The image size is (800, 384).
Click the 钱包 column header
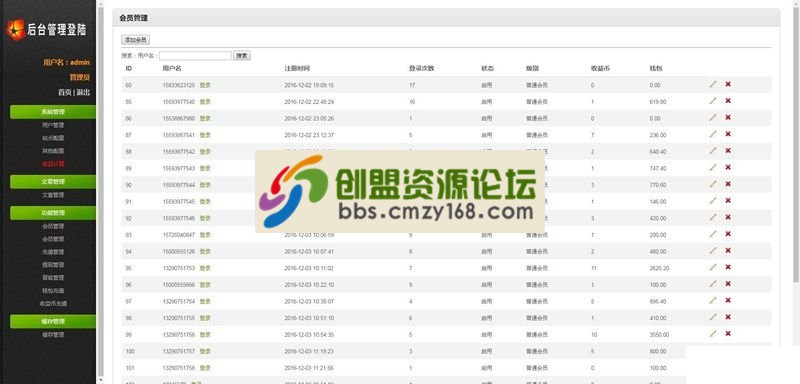(656, 68)
